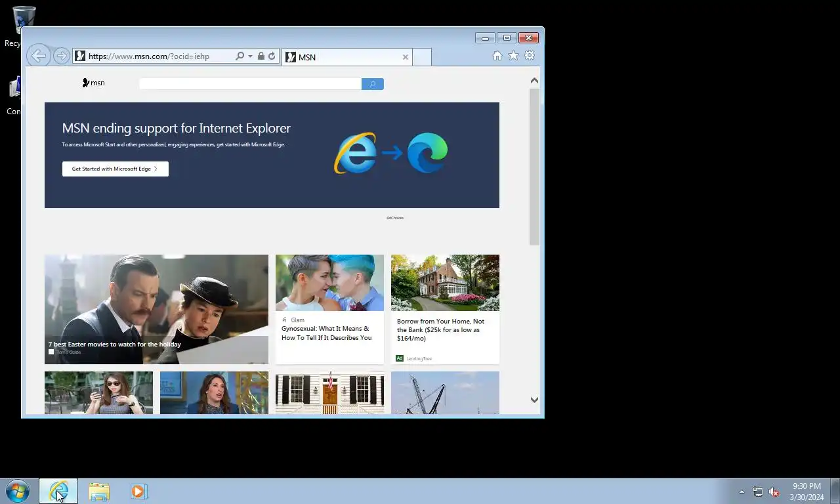This screenshot has height=504, width=840.
Task: Open the Tools gear icon
Action: click(530, 56)
